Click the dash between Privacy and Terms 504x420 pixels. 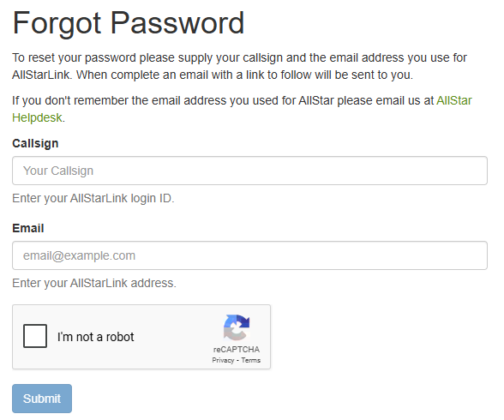pyautogui.click(x=237, y=361)
